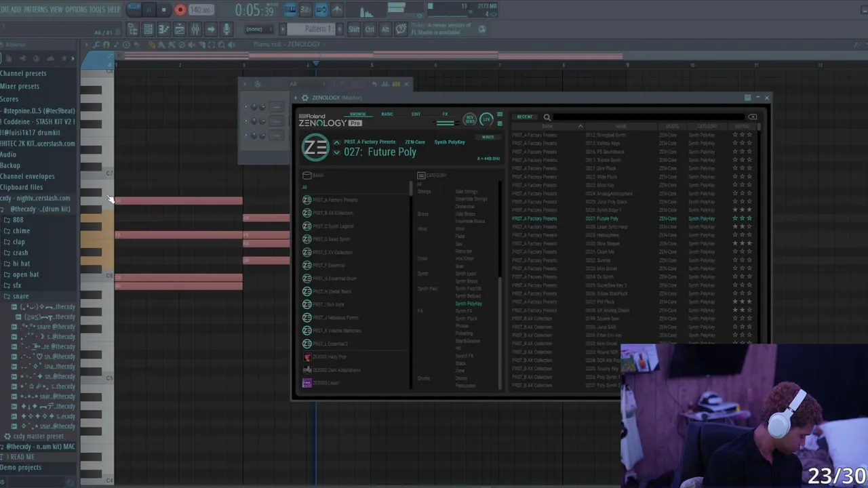Rate Synth Edge 1 with the first star
This screenshot has width=868, height=488.
point(735,210)
